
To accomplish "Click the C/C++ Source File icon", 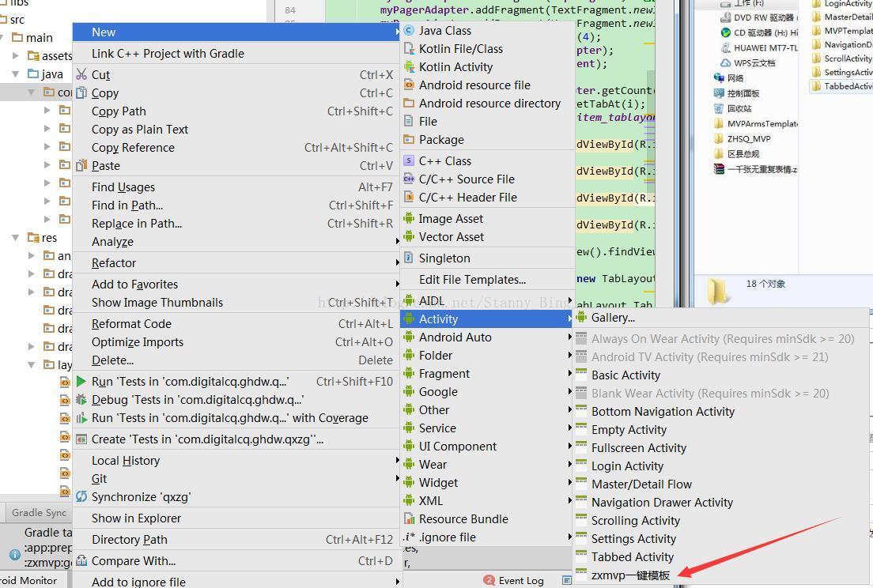I will pos(409,179).
